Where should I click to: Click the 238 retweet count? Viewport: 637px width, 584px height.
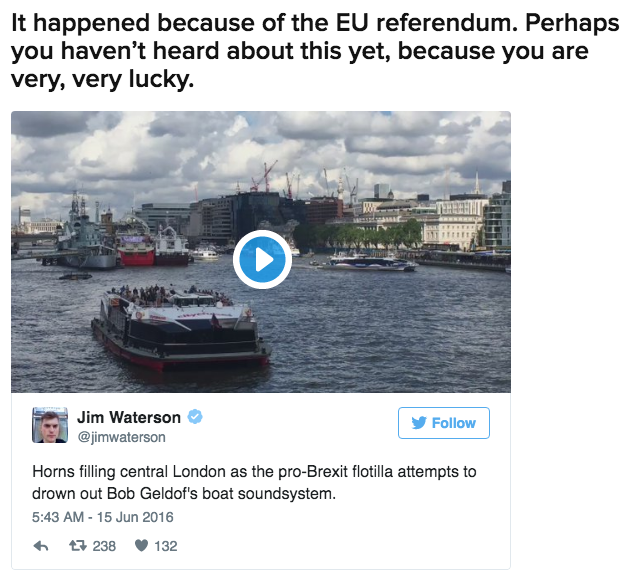104,546
